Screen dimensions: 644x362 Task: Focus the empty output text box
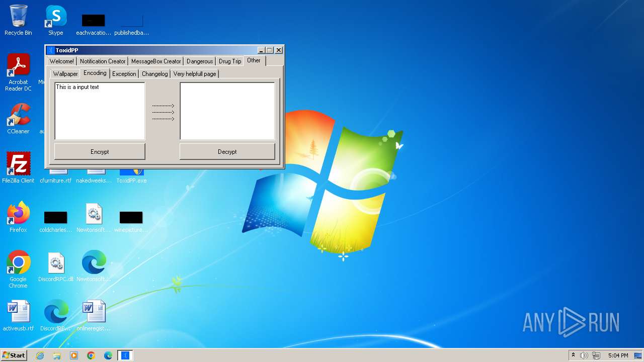pos(227,111)
